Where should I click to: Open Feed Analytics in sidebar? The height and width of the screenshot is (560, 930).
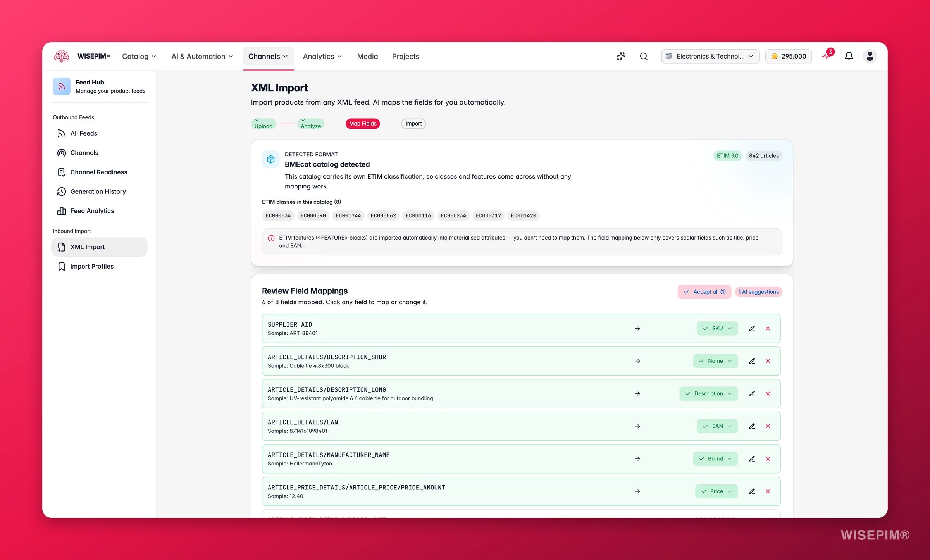pos(99,211)
